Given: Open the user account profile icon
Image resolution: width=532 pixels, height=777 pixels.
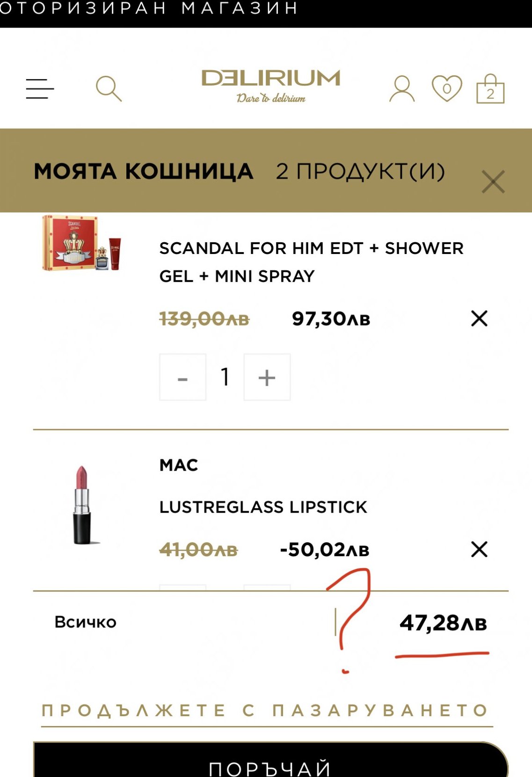Looking at the screenshot, I should (x=401, y=88).
